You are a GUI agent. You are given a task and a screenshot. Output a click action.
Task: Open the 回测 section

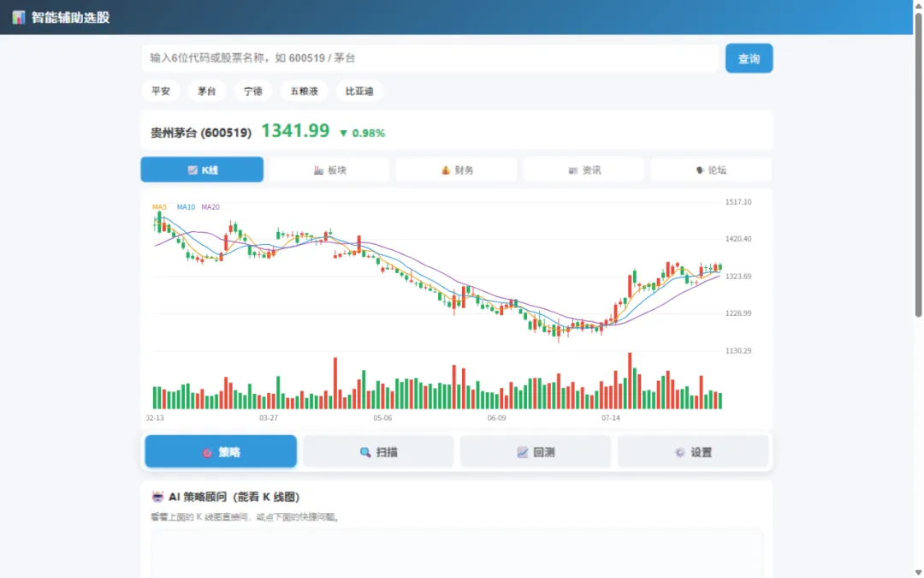pyautogui.click(x=536, y=452)
